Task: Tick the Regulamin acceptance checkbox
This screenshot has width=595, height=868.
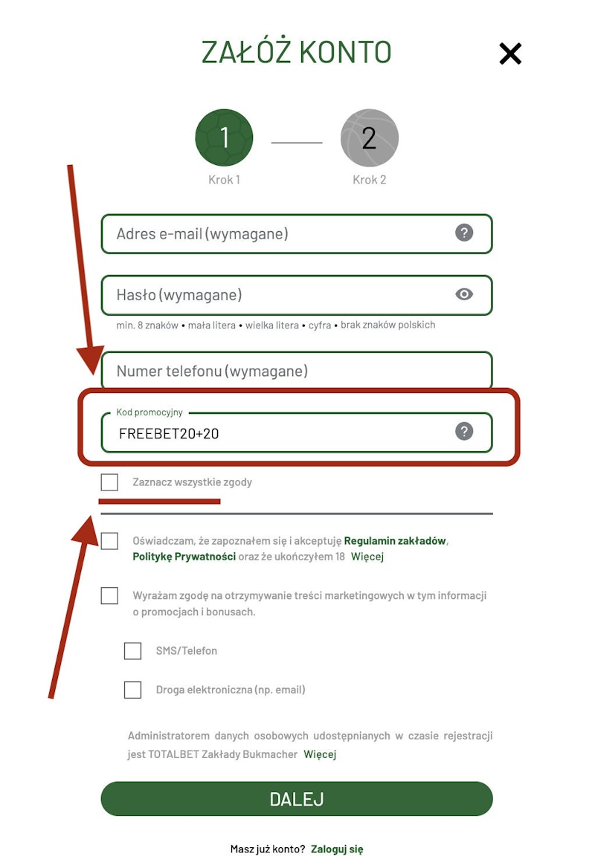Action: [x=109, y=541]
